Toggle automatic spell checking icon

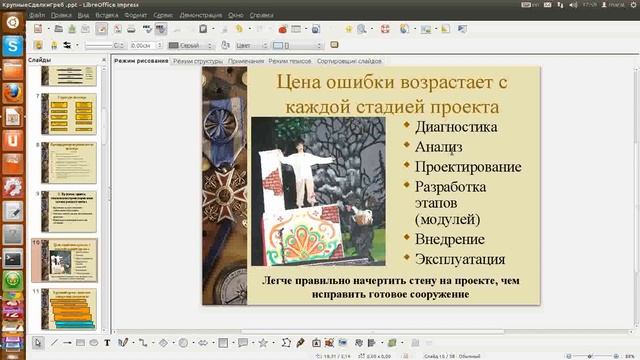[x=161, y=29]
